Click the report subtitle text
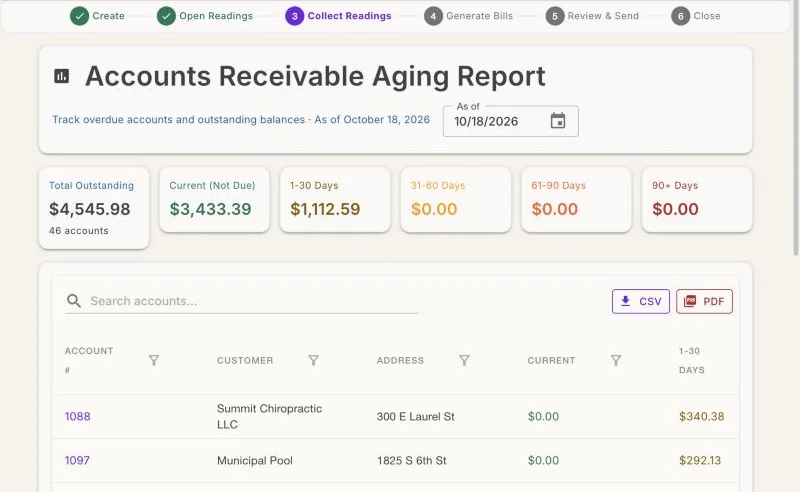 point(241,119)
